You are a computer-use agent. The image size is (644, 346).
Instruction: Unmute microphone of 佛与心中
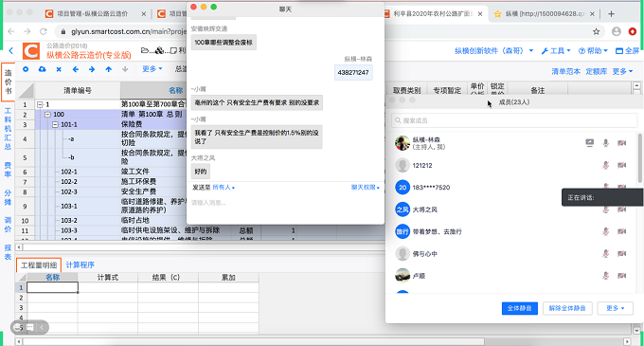pos(605,253)
